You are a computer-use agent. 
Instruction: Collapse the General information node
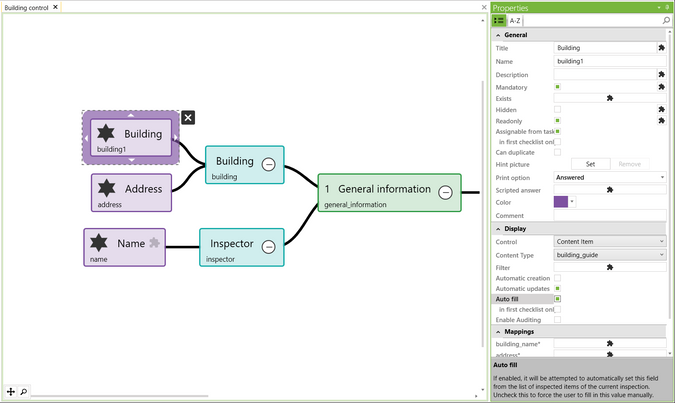coord(446,192)
